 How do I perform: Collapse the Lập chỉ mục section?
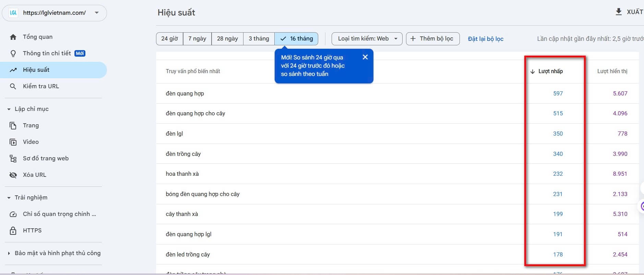coord(9,109)
